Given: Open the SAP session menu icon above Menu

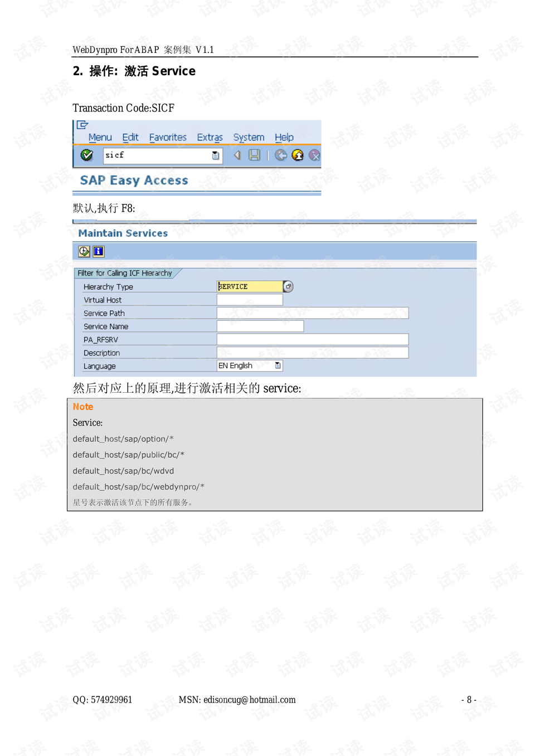Looking at the screenshot, I should pyautogui.click(x=82, y=125).
